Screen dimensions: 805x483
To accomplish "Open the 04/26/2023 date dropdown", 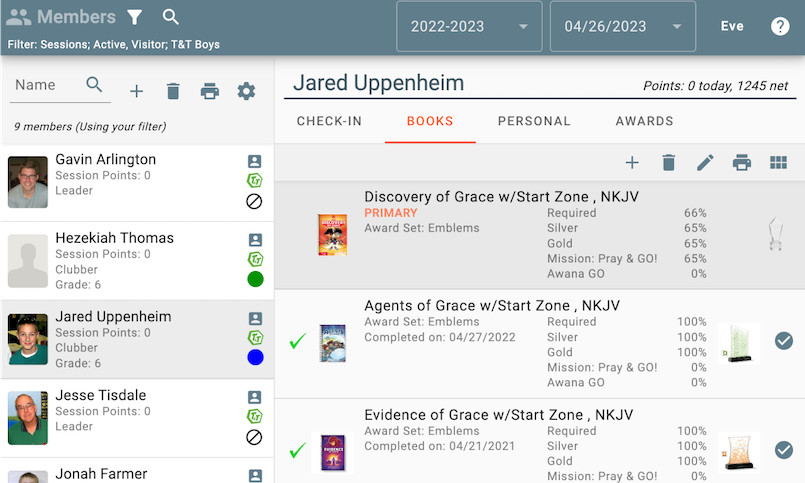I will click(x=622, y=26).
